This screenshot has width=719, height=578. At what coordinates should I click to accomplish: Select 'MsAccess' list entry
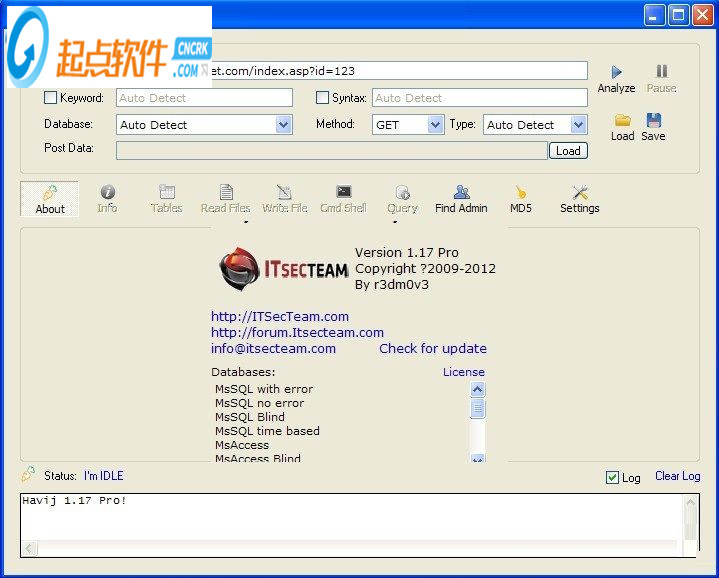[x=242, y=445]
